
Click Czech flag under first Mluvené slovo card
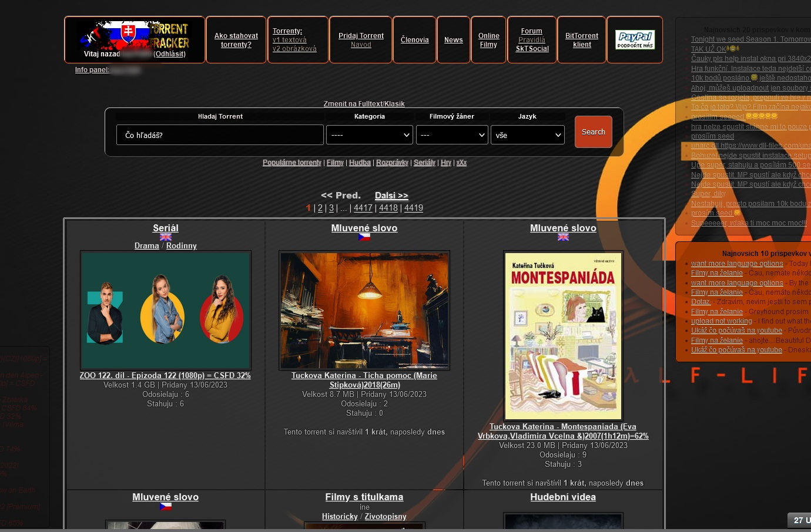pyautogui.click(x=364, y=237)
